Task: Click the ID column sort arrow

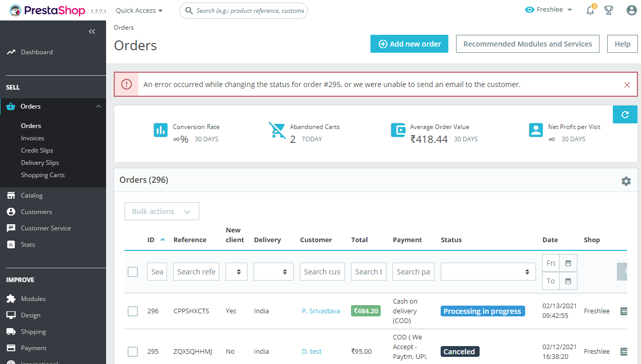Action: 162,240
